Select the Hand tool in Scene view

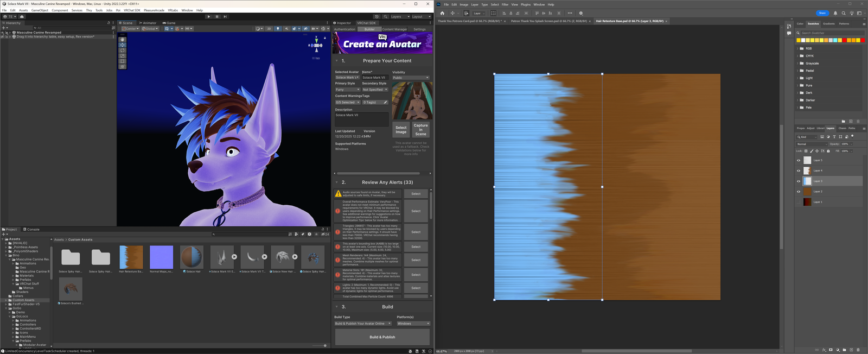pos(123,40)
